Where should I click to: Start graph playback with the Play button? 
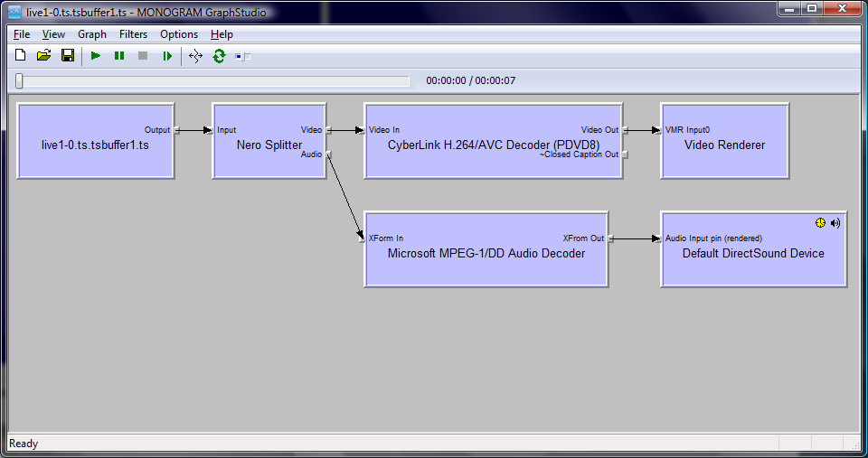[96, 56]
